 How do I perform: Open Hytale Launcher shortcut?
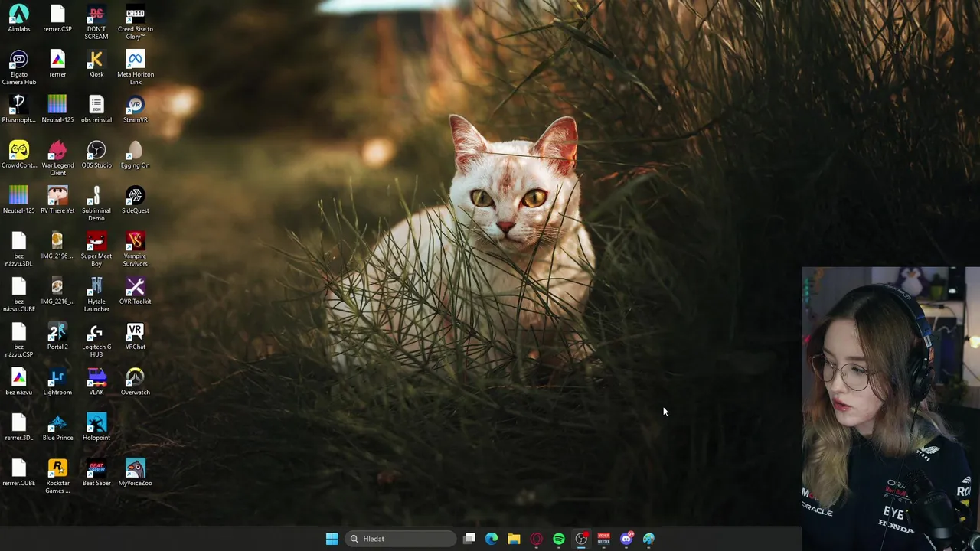coord(96,295)
